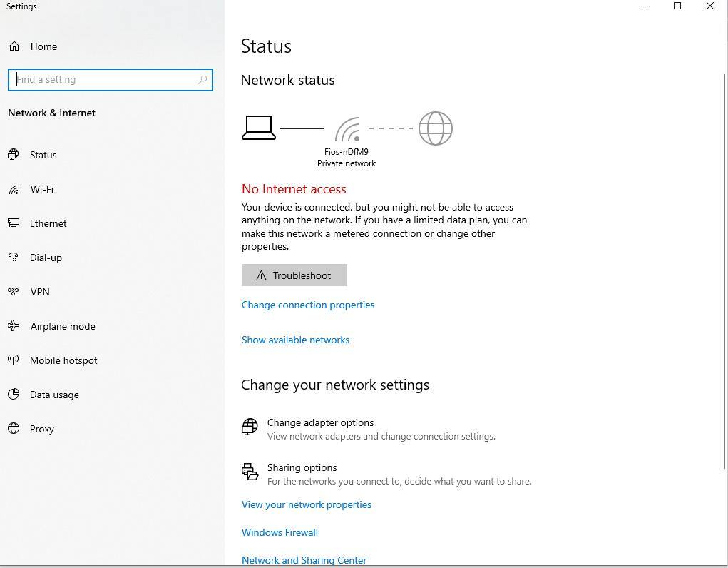Open the Status section

[43, 155]
